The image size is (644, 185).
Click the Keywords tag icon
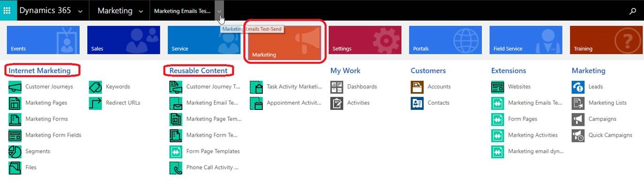point(95,87)
